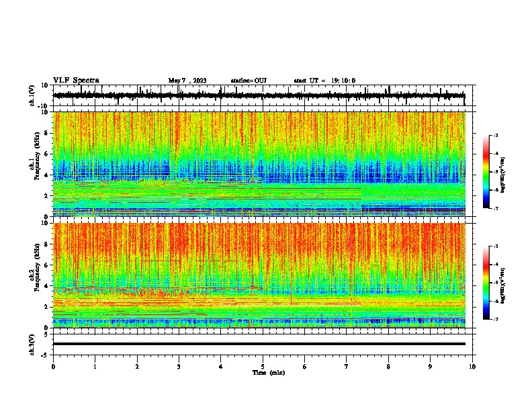
Task: Click time axis tick label '4' below ch.3
Action: click(221, 367)
